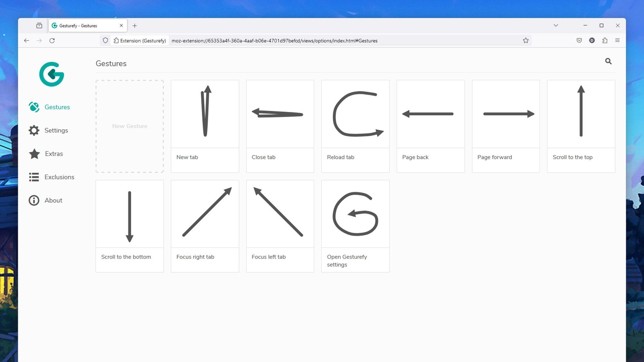This screenshot has width=644, height=362.
Task: Select the Open Gesturefy settings gesture
Action: (355, 226)
